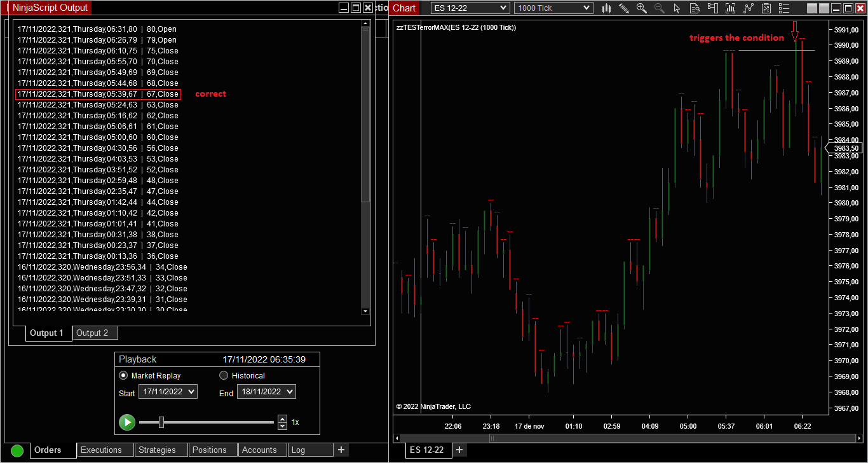Click the Playback clock 17/11/2022 06:35:39

pyautogui.click(x=264, y=359)
